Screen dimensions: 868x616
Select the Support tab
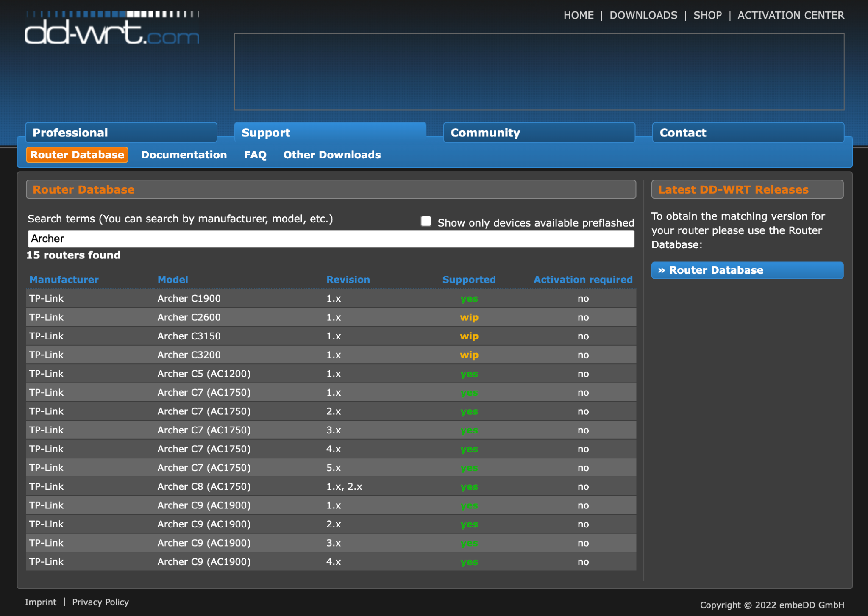click(330, 133)
